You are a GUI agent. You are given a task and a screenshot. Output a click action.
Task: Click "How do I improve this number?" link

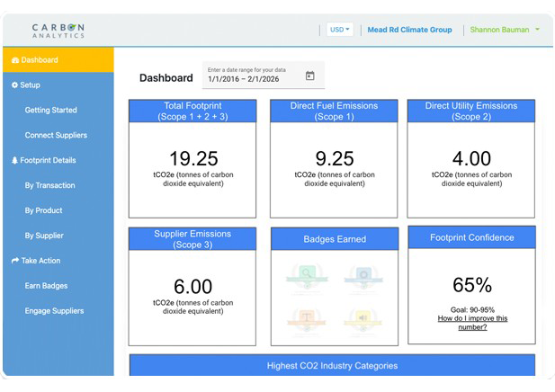[472, 323]
